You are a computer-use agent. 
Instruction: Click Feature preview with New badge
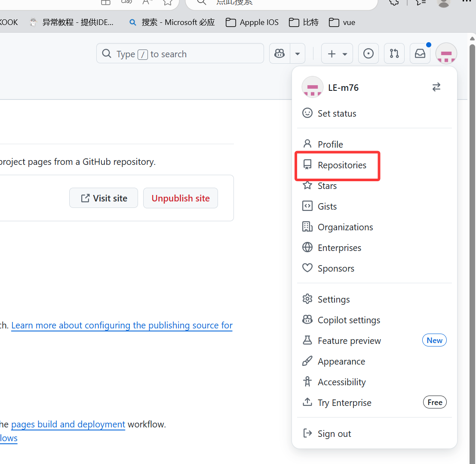[x=349, y=341]
